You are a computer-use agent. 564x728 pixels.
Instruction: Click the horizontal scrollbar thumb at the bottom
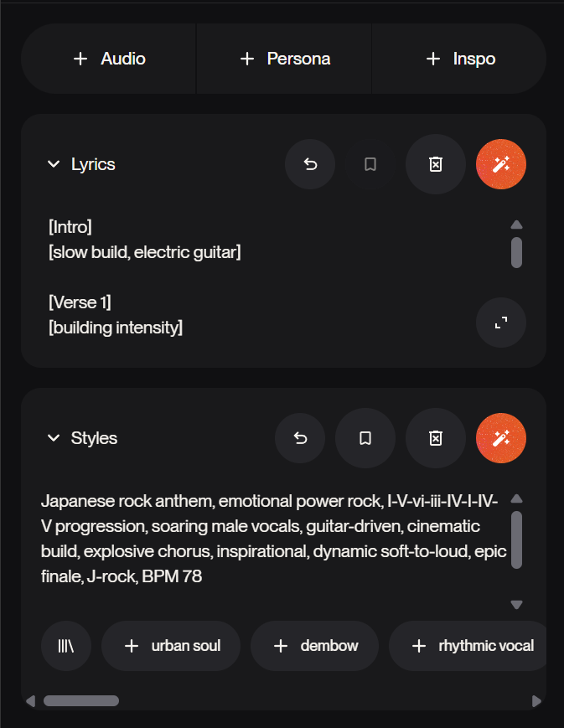click(x=81, y=700)
